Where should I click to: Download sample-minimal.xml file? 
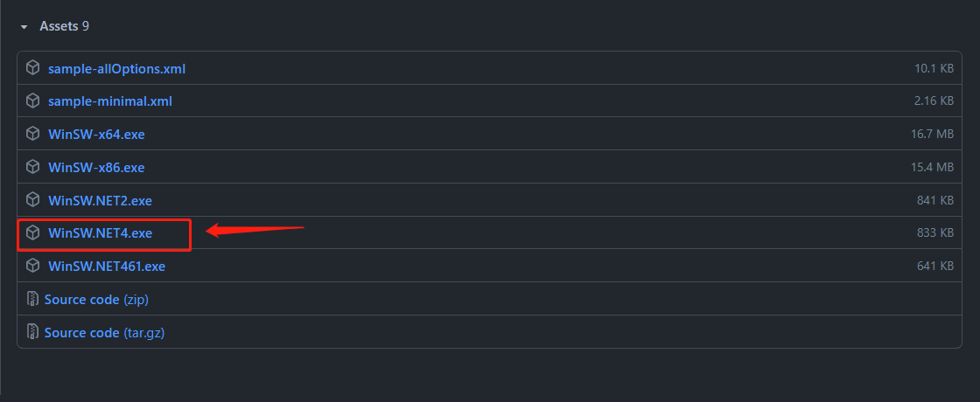coord(110,101)
